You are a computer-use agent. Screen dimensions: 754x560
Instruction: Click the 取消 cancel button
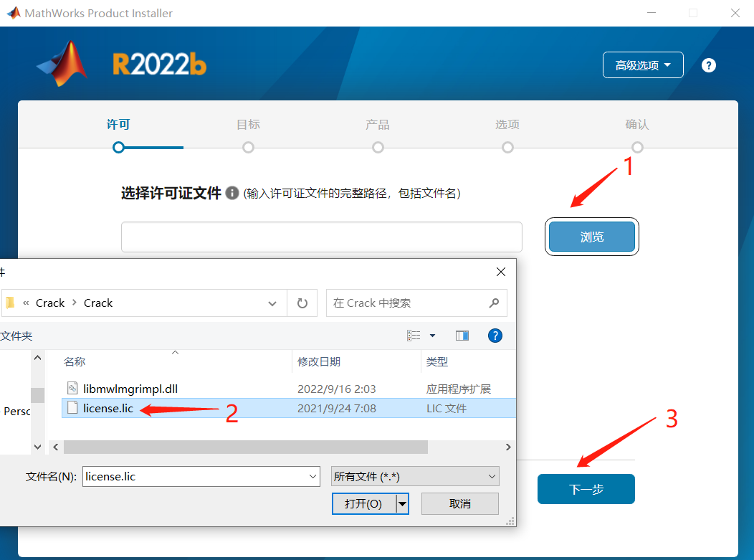(x=459, y=503)
